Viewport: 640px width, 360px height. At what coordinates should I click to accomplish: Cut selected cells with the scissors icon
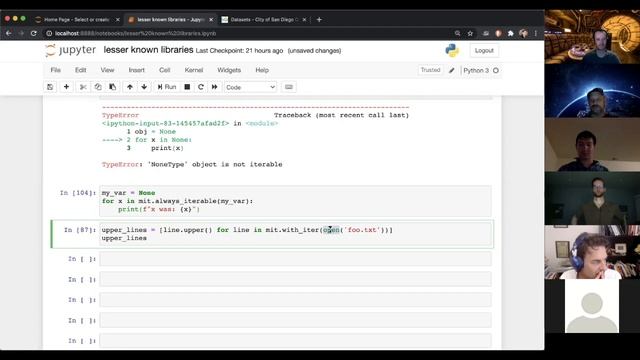83,87
